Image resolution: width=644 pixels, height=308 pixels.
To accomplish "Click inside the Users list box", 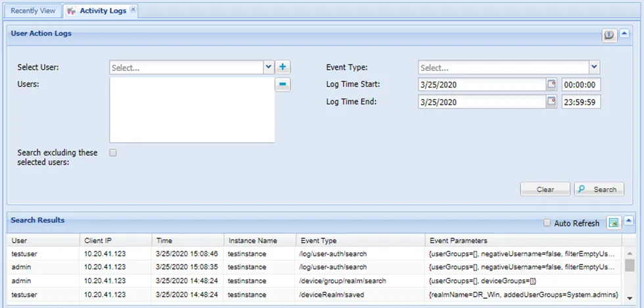I will point(192,110).
